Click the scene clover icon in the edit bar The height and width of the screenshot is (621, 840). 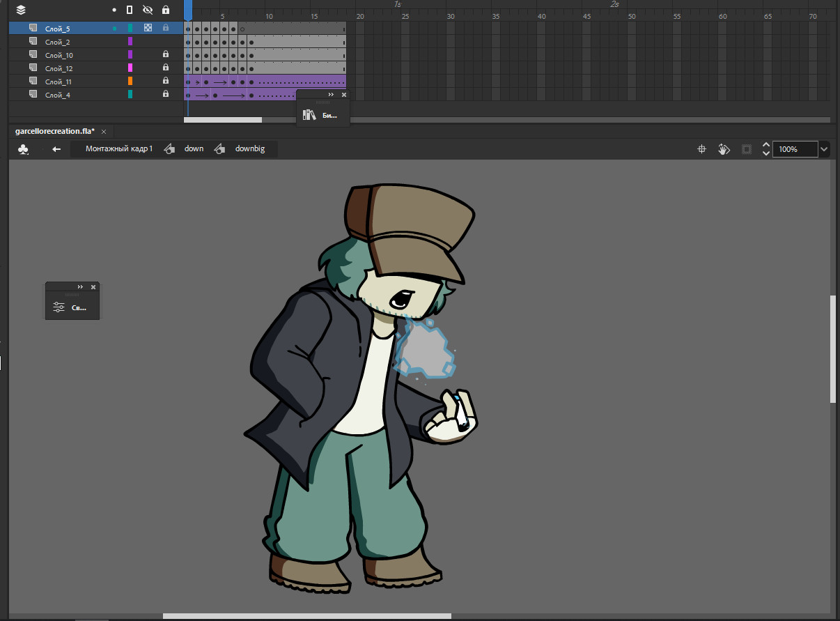23,148
